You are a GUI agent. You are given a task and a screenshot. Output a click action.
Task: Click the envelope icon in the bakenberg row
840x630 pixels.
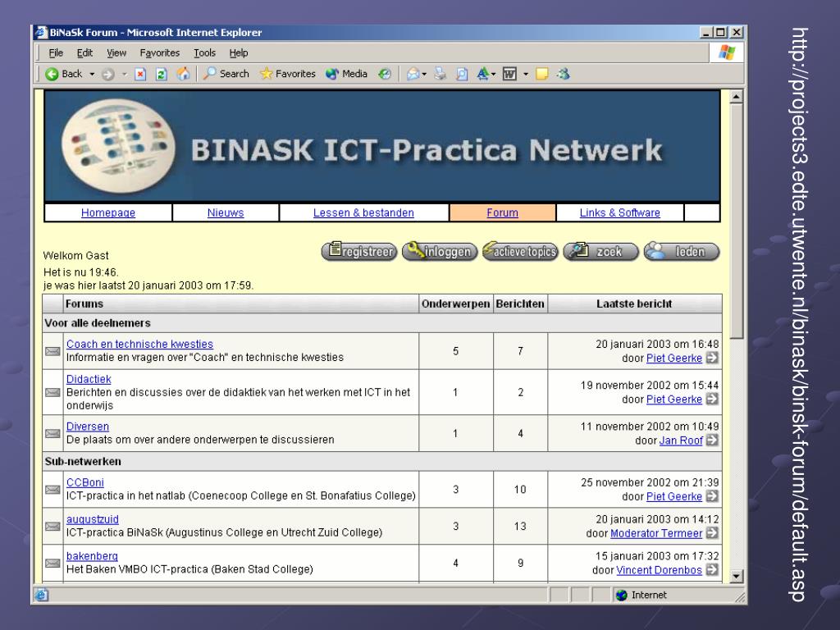pyautogui.click(x=52, y=563)
